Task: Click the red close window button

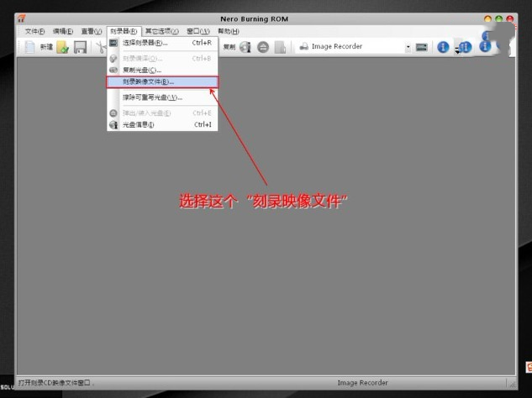Action: (509, 19)
